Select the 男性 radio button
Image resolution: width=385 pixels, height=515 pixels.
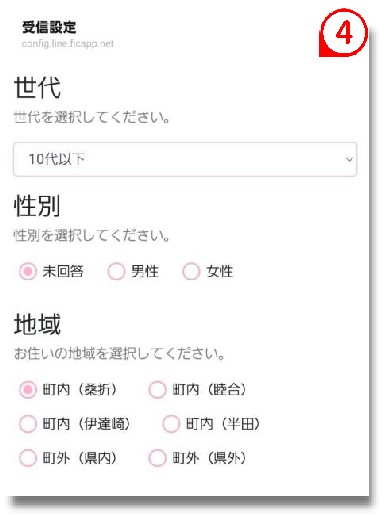point(116,271)
